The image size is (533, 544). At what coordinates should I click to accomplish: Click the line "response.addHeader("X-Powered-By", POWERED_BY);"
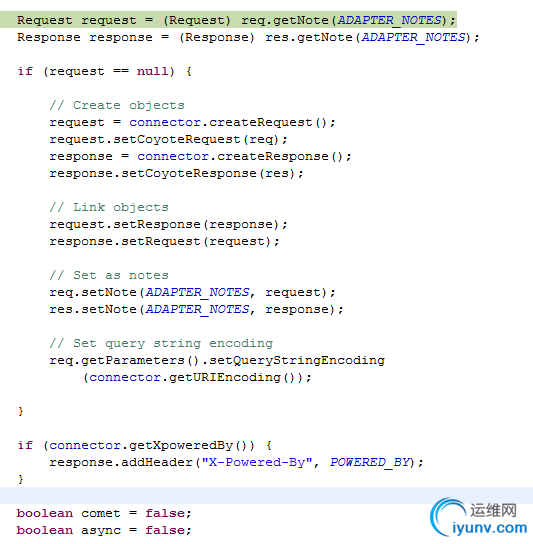[x=236, y=462]
